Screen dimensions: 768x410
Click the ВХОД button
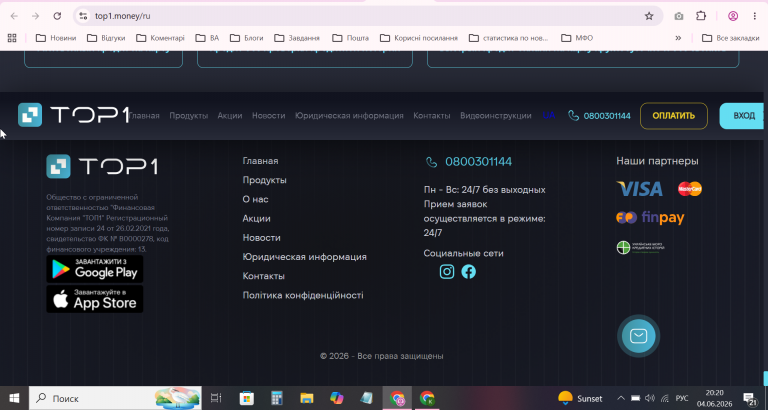[744, 116]
